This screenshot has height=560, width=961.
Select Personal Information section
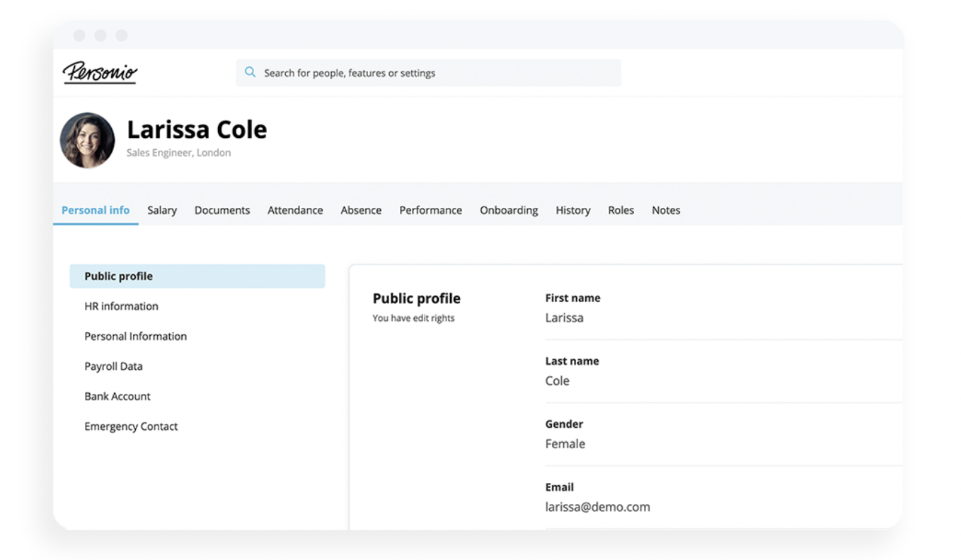click(135, 336)
